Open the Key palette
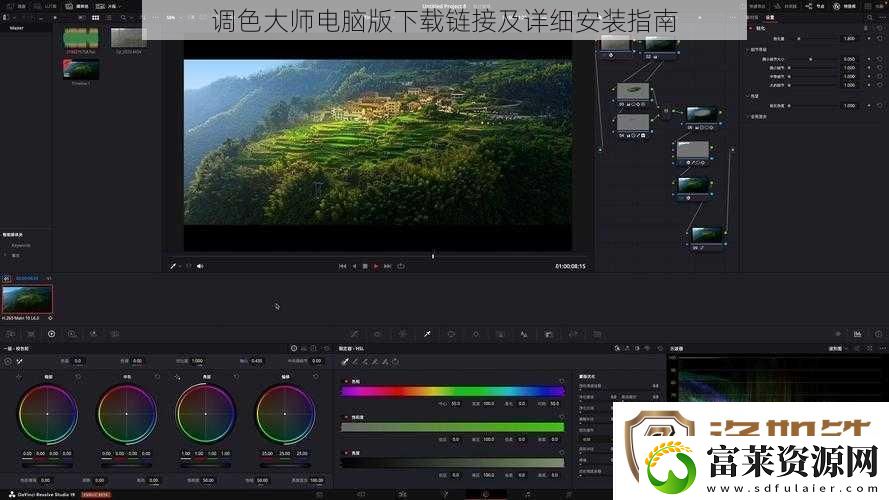 tap(548, 334)
